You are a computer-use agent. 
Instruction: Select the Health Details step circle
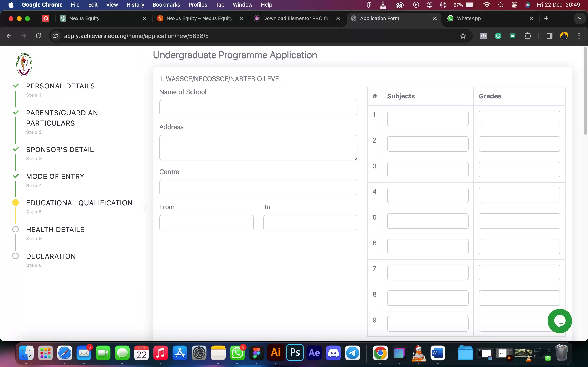(x=16, y=229)
